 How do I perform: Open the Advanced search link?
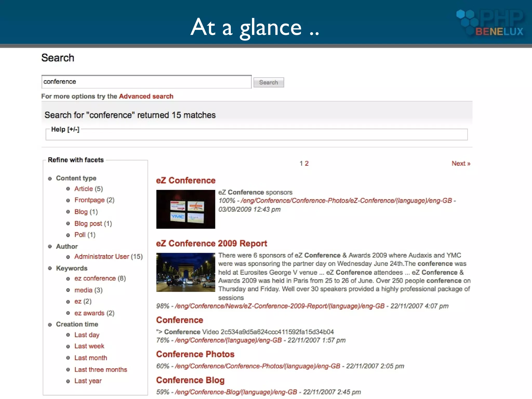[146, 96]
